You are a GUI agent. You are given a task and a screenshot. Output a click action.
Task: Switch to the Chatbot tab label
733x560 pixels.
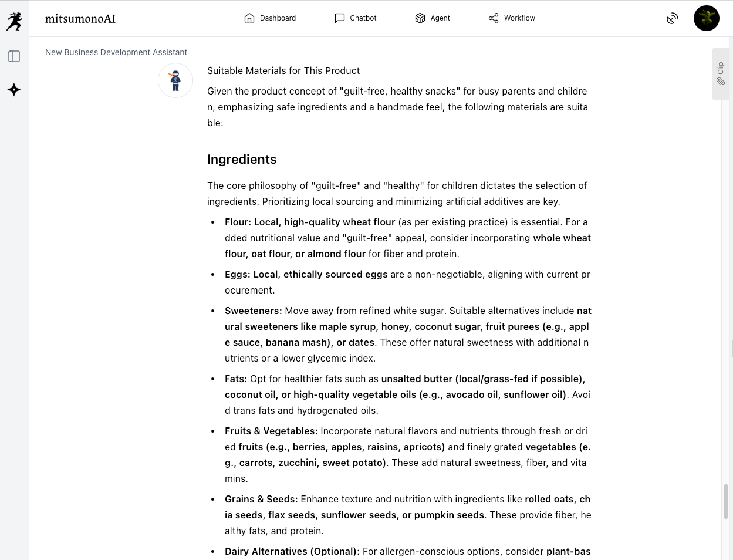(363, 18)
